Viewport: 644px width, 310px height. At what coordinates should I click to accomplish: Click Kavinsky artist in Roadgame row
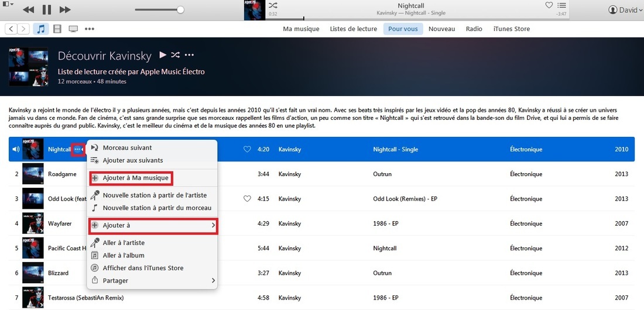click(290, 174)
